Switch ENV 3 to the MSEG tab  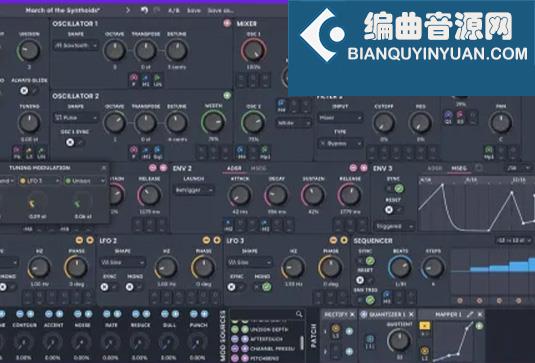[x=459, y=168]
